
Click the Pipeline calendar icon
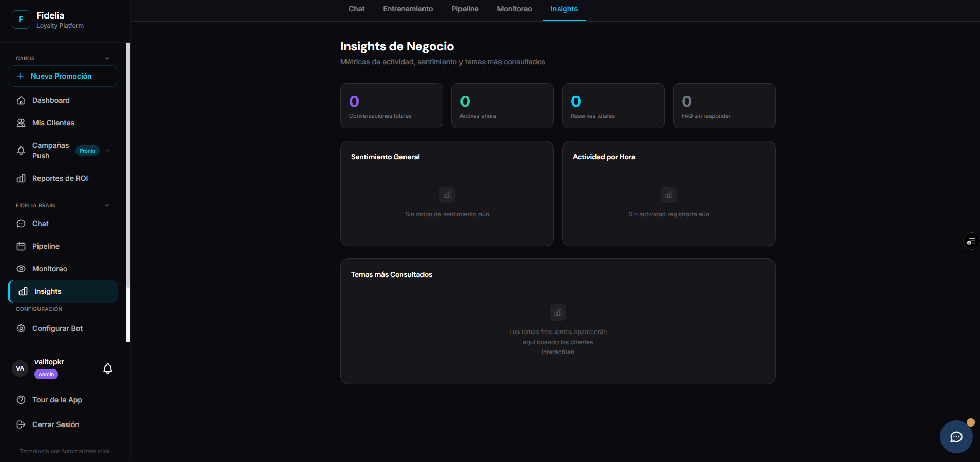[x=21, y=246]
